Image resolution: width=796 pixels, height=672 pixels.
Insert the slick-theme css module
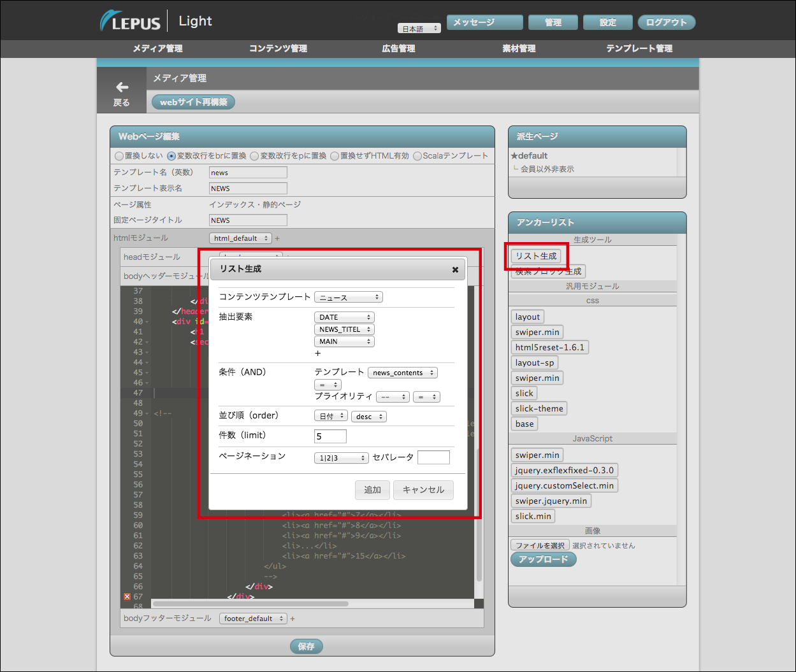coord(539,408)
